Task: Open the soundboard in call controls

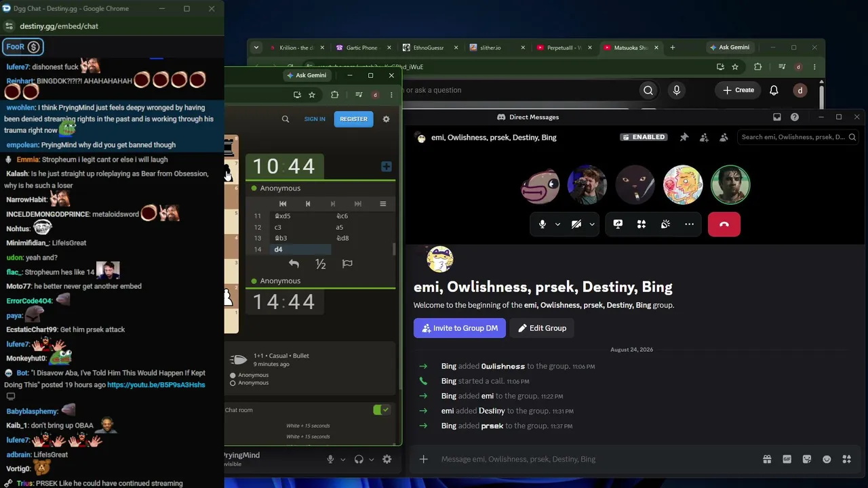Action: pyautogui.click(x=665, y=224)
